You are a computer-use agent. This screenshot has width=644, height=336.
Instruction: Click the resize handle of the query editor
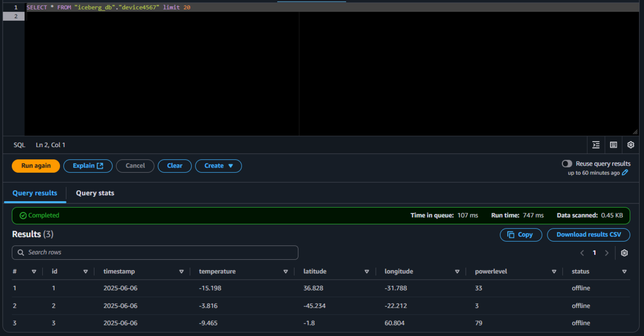635,131
